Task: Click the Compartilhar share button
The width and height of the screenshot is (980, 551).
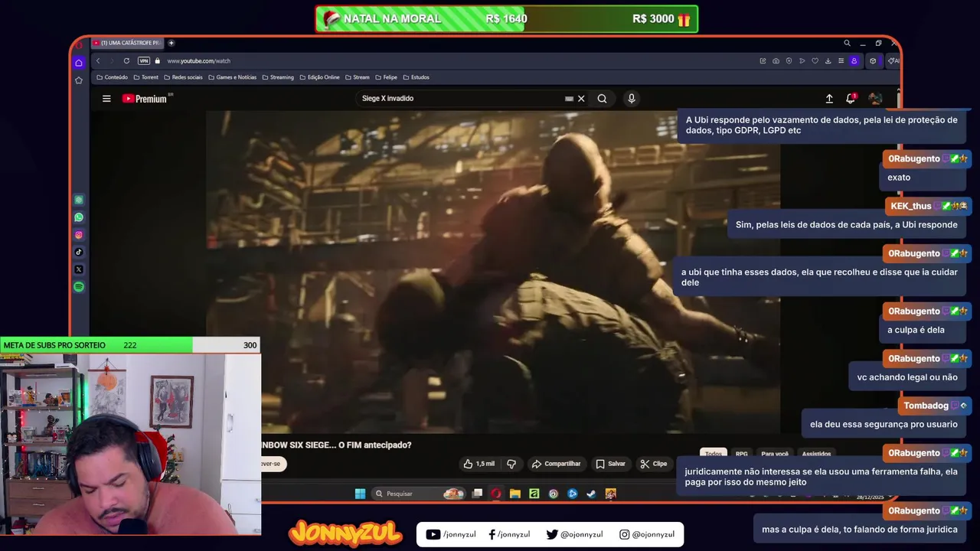Action: point(557,464)
